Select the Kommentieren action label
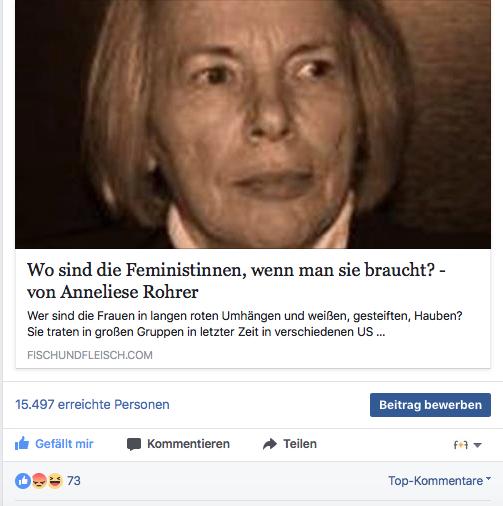 [188, 444]
